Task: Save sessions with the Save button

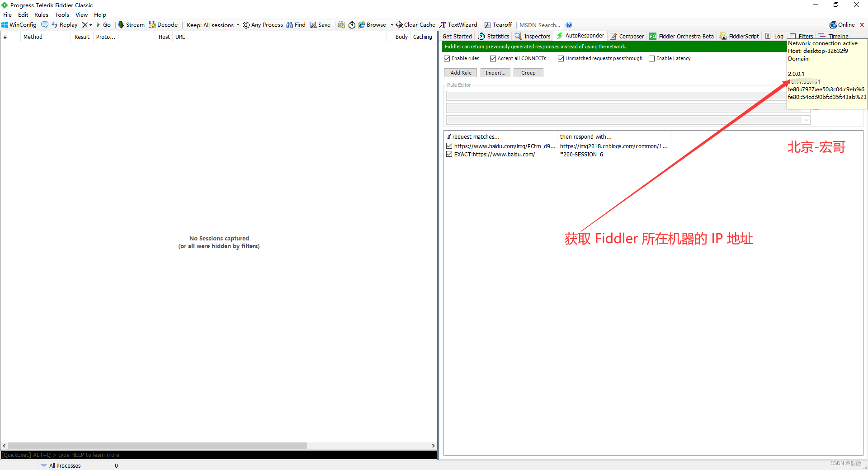Action: point(320,25)
